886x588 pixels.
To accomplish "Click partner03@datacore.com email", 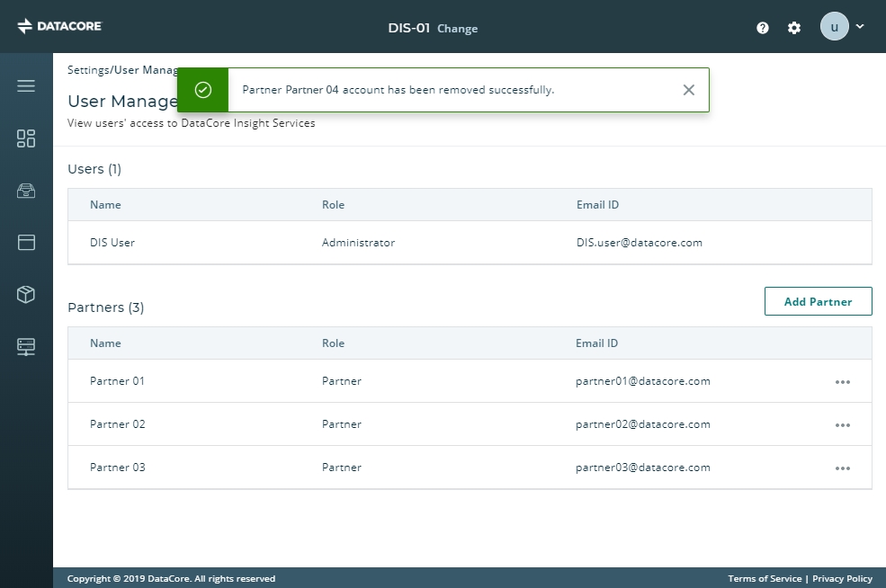I will pos(643,468).
